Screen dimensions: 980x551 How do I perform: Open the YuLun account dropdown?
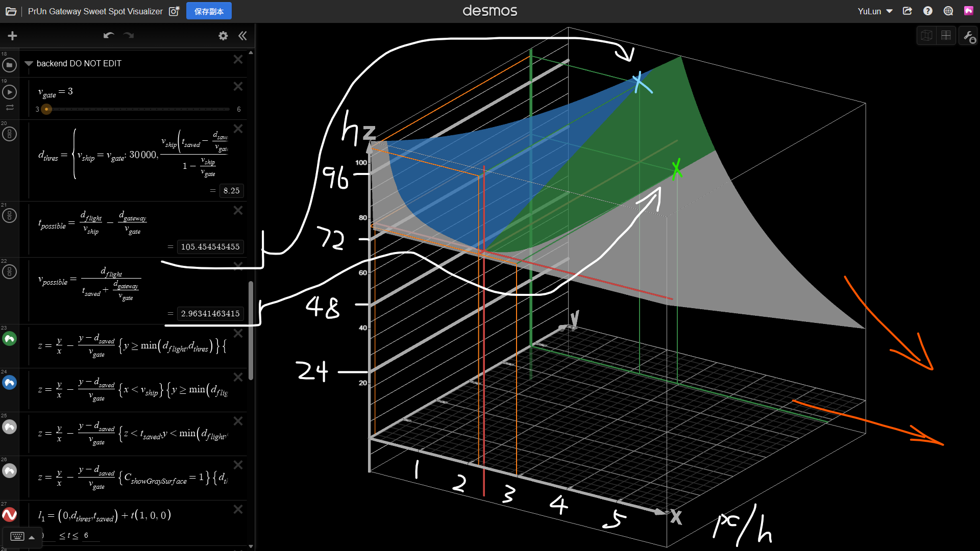click(875, 11)
